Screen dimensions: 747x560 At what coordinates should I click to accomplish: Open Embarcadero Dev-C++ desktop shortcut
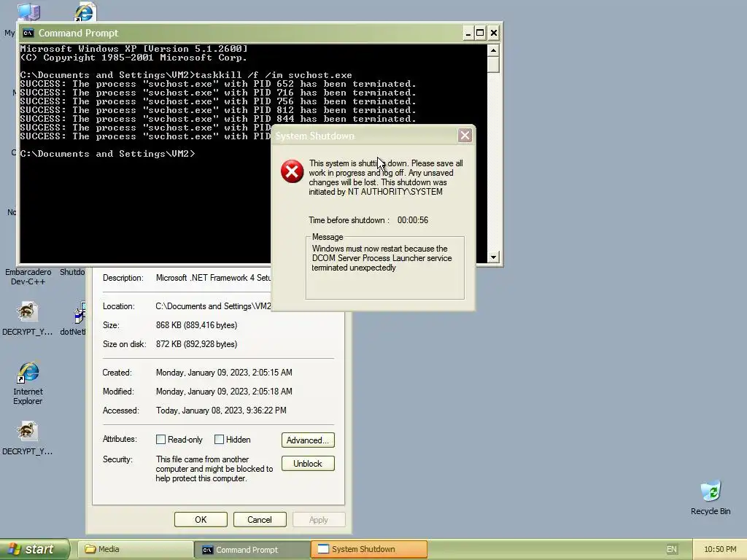28,276
